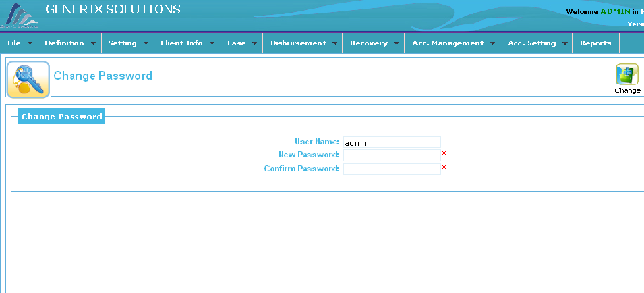644x293 pixels.
Task: Open the Definition menu
Action: 65,43
